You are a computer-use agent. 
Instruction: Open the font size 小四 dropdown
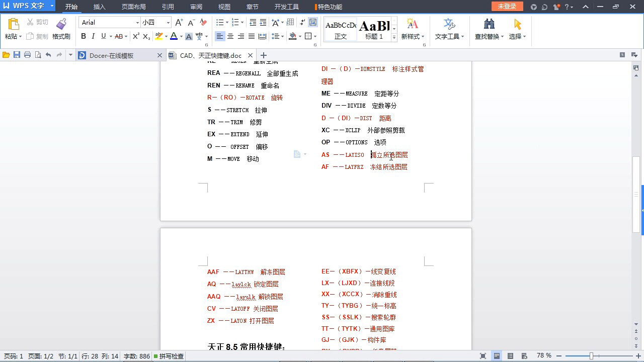pyautogui.click(x=168, y=23)
